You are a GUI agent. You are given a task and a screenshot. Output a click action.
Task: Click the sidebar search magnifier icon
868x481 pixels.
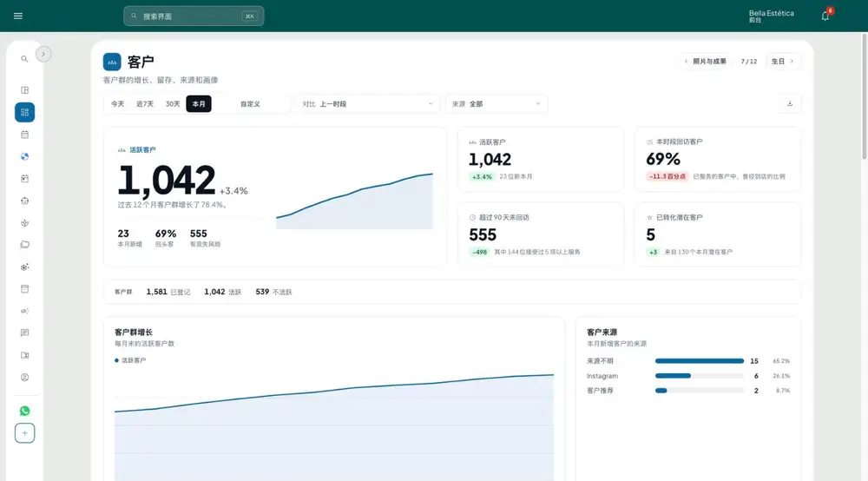(x=24, y=59)
